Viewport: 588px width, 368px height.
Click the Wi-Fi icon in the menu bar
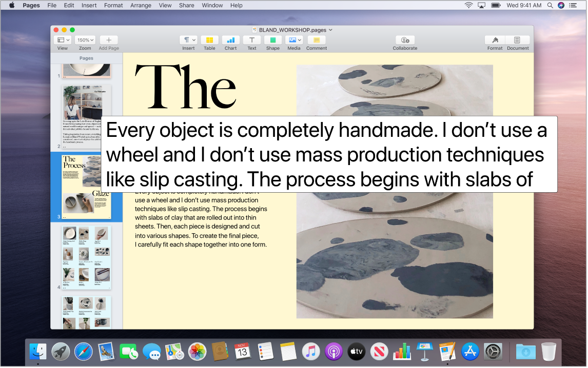tap(468, 6)
